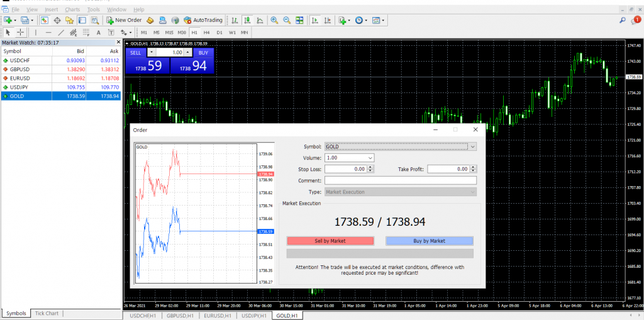Select the USDJPY row in Market Watch
Image resolution: width=644 pixels, height=320 pixels.
click(62, 87)
